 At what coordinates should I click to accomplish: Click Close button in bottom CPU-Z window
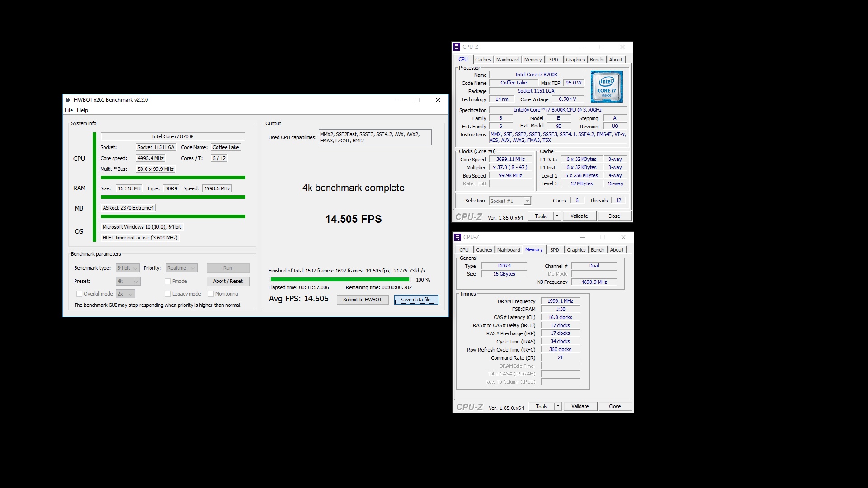pos(615,406)
